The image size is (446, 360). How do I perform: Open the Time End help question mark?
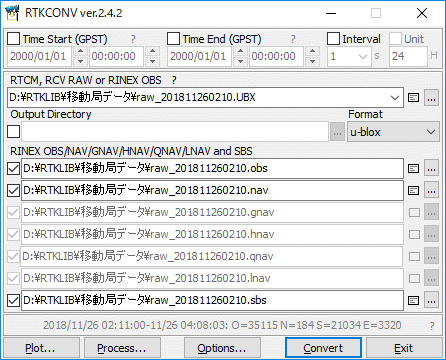click(293, 39)
